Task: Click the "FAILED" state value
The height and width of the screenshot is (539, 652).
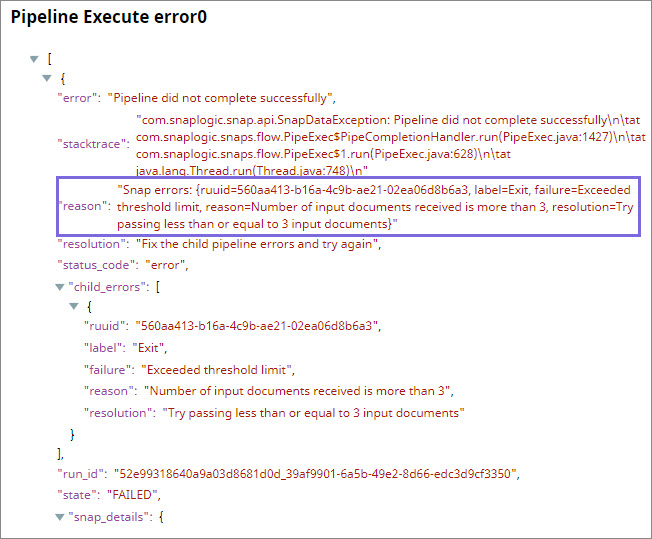Action: click(143, 494)
